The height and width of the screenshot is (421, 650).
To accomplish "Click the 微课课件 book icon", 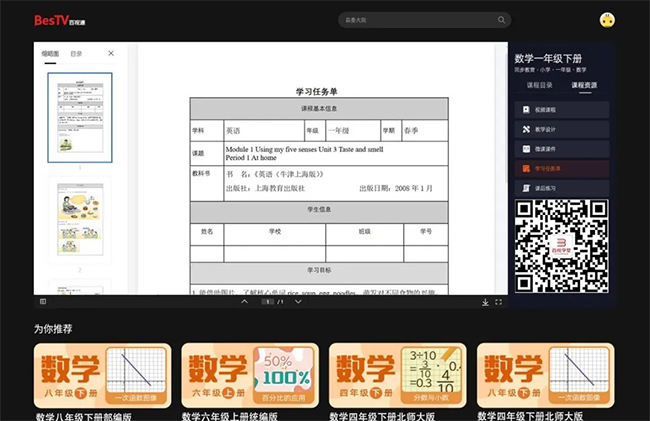I will [526, 149].
